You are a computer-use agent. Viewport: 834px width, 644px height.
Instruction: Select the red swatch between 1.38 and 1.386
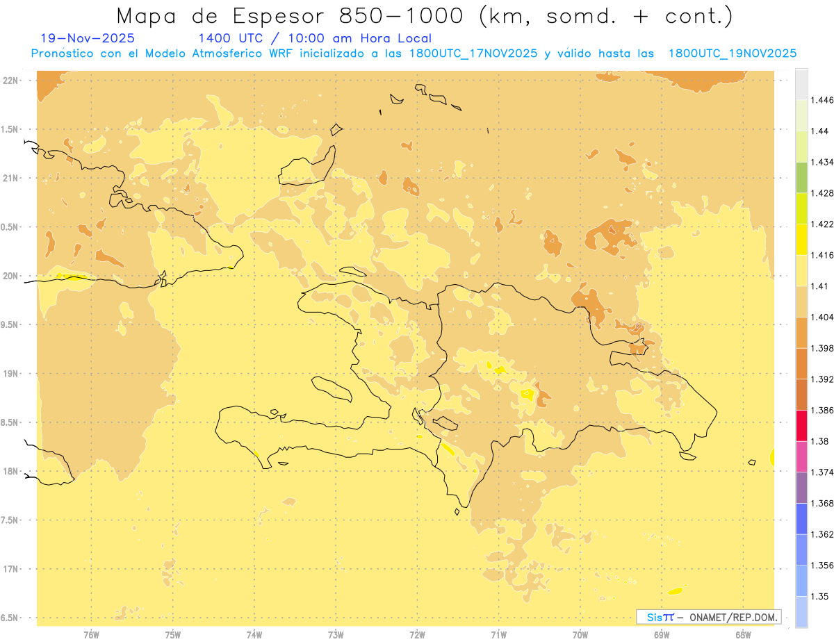point(801,426)
